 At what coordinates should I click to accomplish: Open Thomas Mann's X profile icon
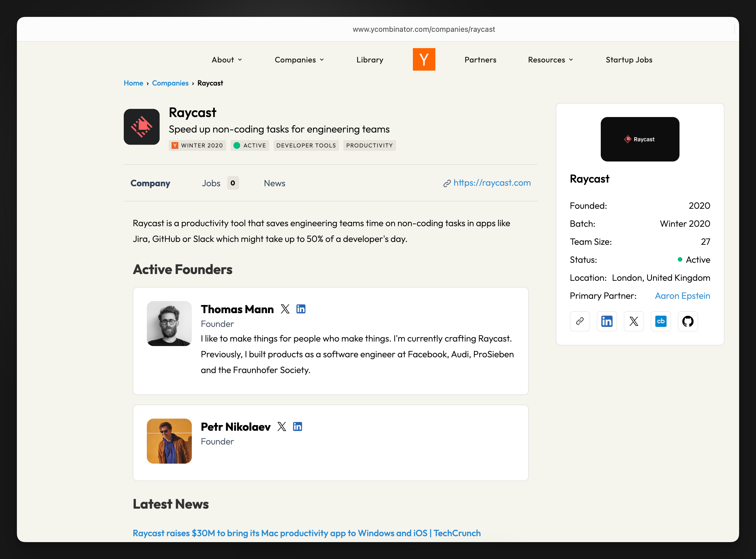click(x=285, y=309)
